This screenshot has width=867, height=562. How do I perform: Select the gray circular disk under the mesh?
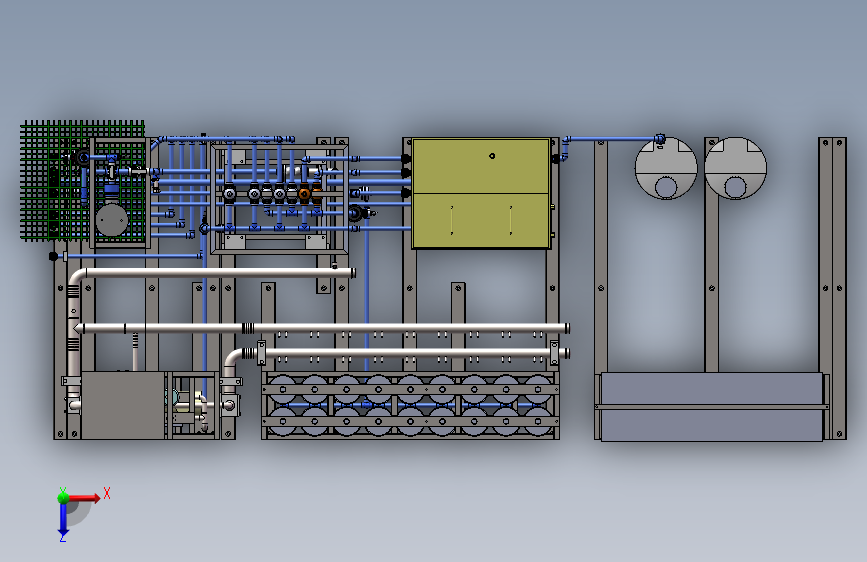click(112, 220)
